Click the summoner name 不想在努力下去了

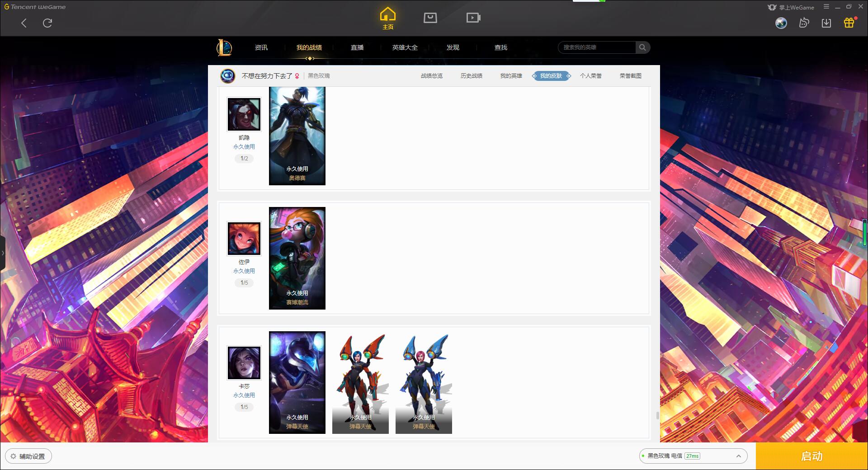point(267,76)
